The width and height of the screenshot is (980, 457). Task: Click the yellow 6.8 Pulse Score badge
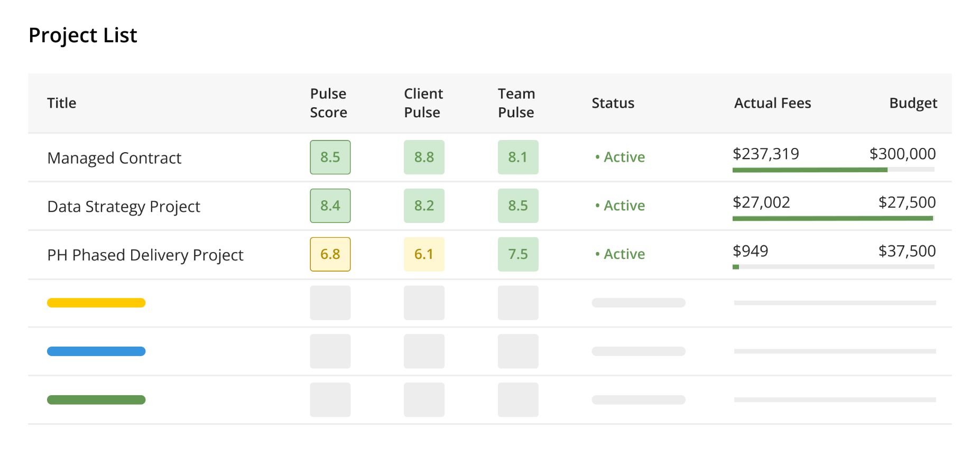[330, 255]
